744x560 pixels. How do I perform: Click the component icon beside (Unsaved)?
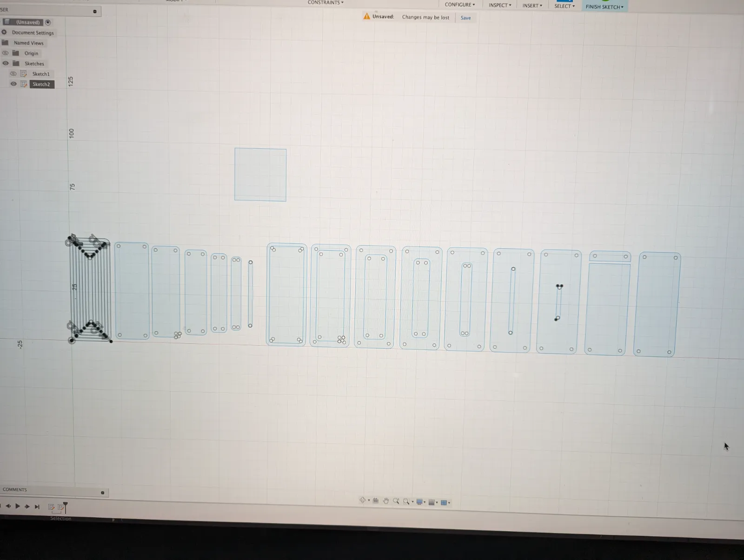click(x=7, y=22)
